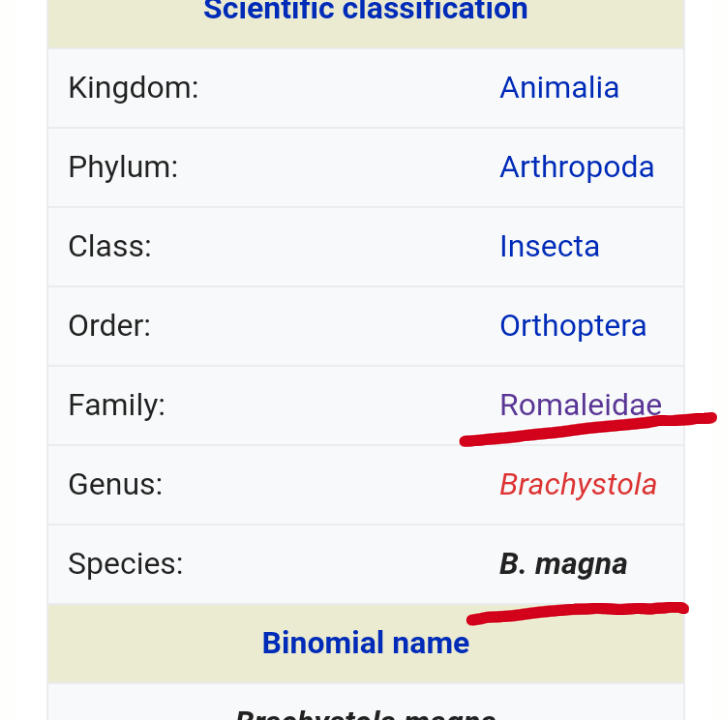Go to the Orthoptera order page
This screenshot has height=720, width=728.
pos(572,326)
